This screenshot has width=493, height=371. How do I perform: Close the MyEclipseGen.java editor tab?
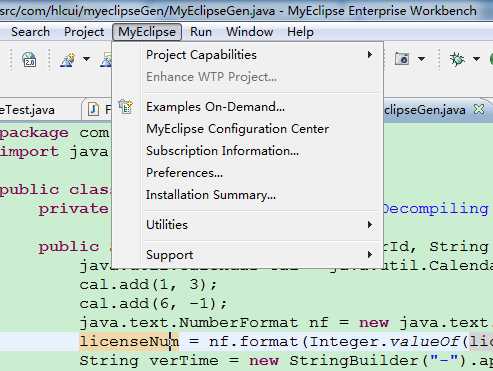479,109
